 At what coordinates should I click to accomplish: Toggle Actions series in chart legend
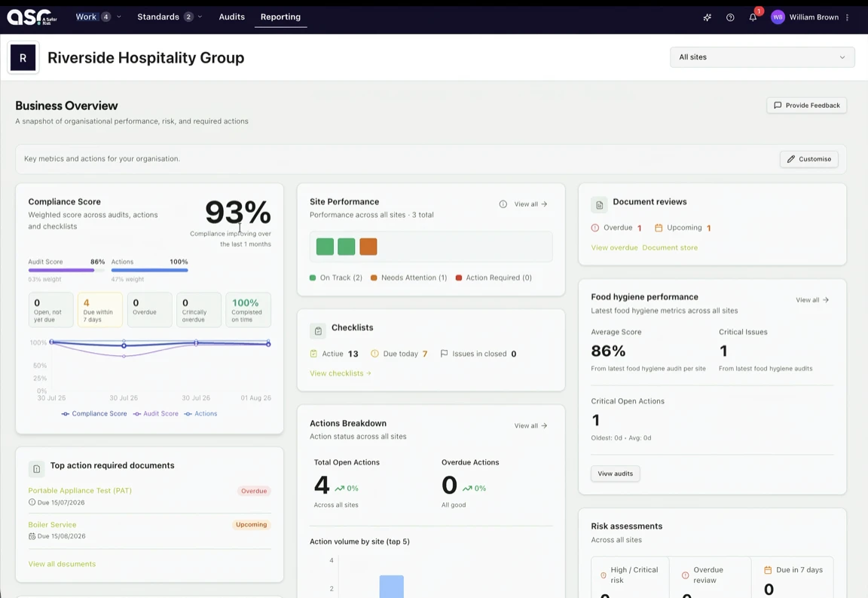click(x=200, y=413)
